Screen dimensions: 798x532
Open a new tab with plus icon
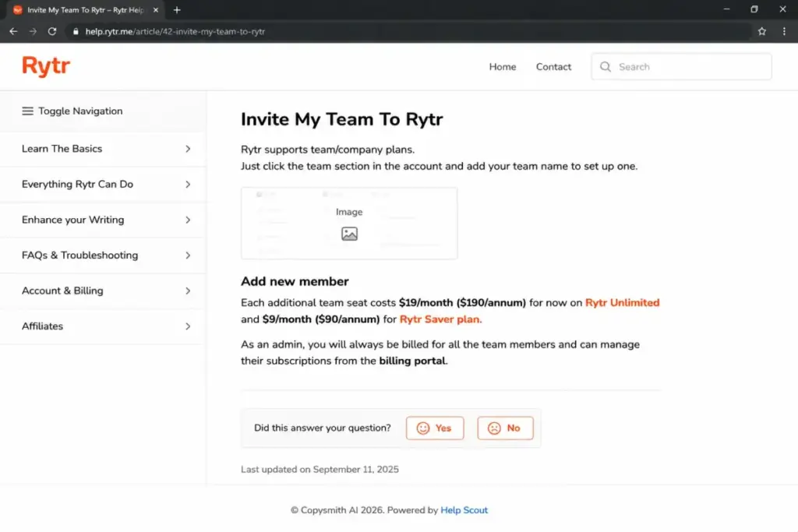point(177,9)
